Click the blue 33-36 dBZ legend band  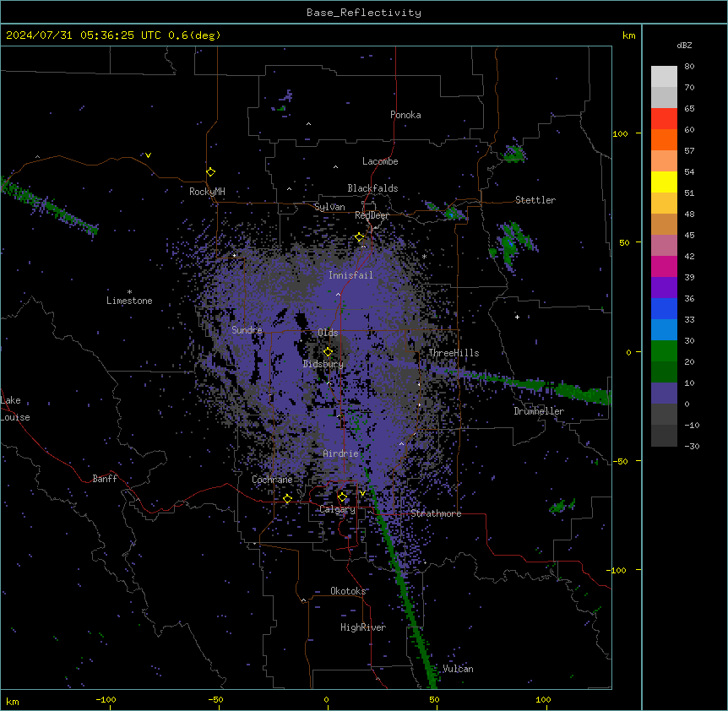pyautogui.click(x=664, y=308)
